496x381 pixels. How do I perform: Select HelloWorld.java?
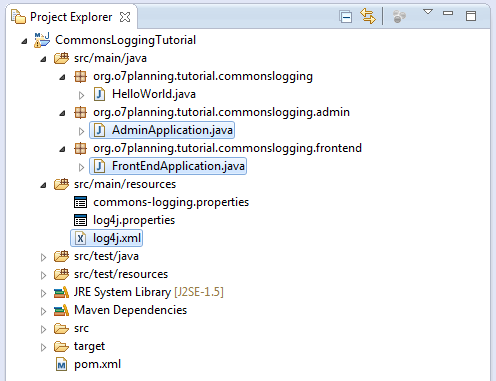[x=154, y=94]
